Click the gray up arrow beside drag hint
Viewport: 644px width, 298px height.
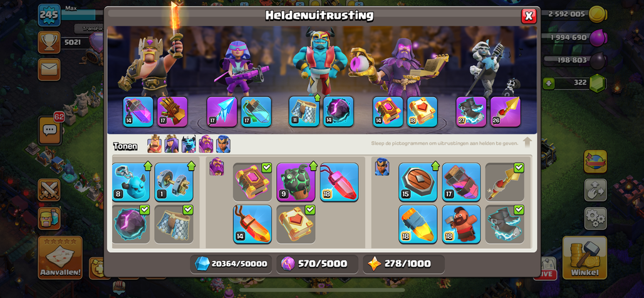tap(527, 143)
